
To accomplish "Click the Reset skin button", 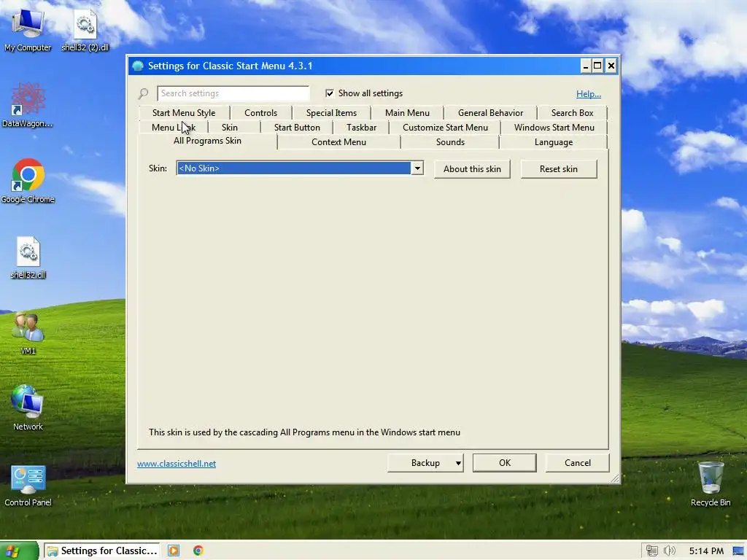I will [x=558, y=169].
